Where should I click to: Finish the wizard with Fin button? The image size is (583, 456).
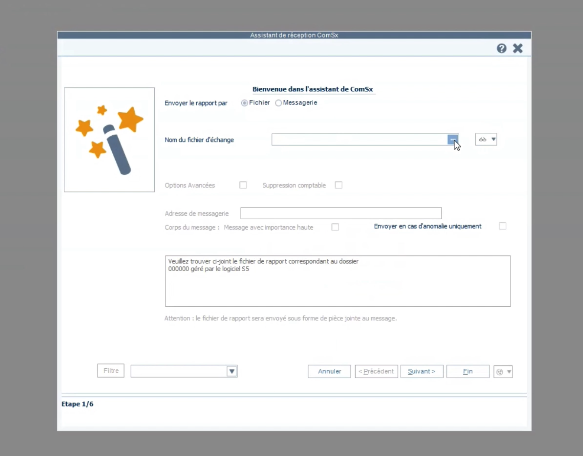coord(468,372)
